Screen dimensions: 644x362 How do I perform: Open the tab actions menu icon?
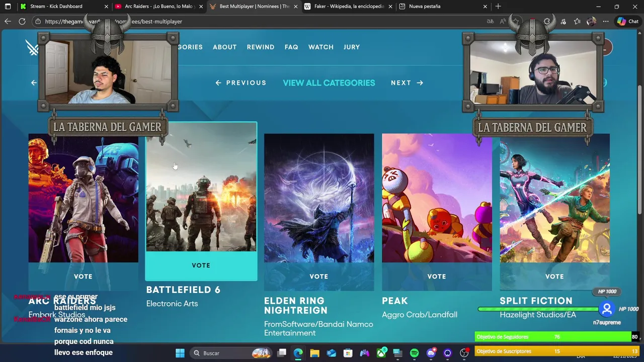click(8, 7)
